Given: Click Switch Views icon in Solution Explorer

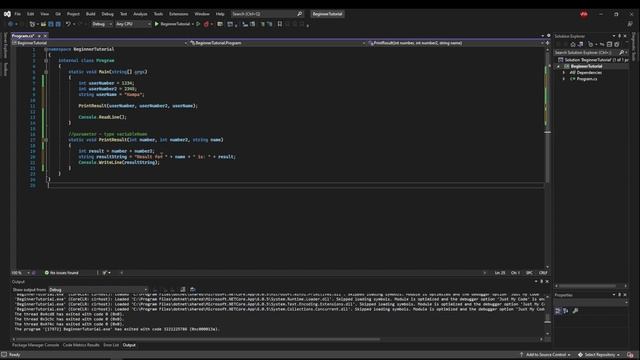Looking at the screenshot, I should [580, 44].
